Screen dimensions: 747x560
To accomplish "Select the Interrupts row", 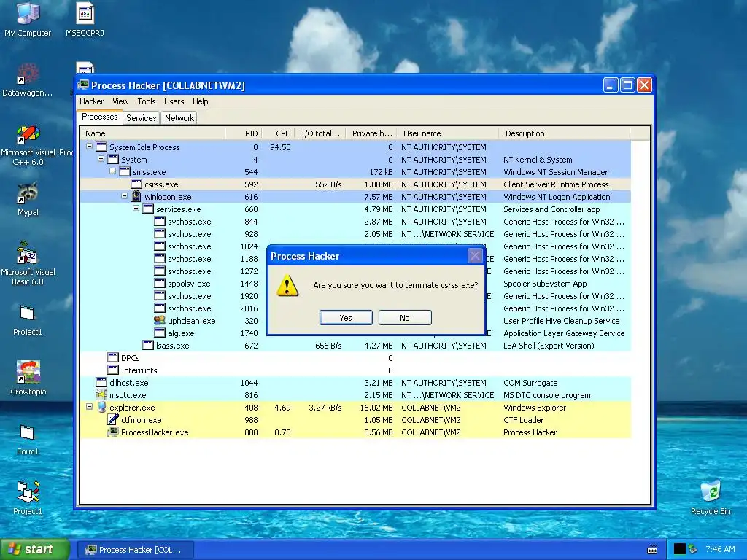I will [x=355, y=370].
